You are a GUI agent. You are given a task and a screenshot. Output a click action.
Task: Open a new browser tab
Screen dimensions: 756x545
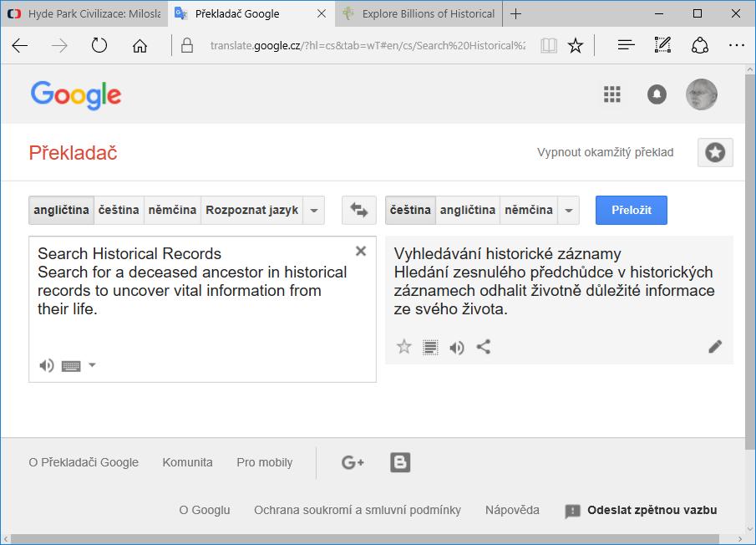(515, 14)
